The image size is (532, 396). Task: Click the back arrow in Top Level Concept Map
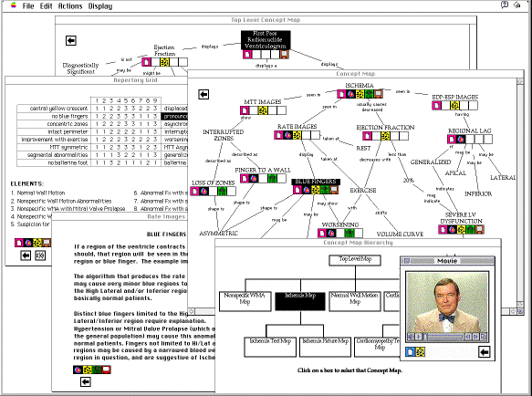pyautogui.click(x=71, y=40)
